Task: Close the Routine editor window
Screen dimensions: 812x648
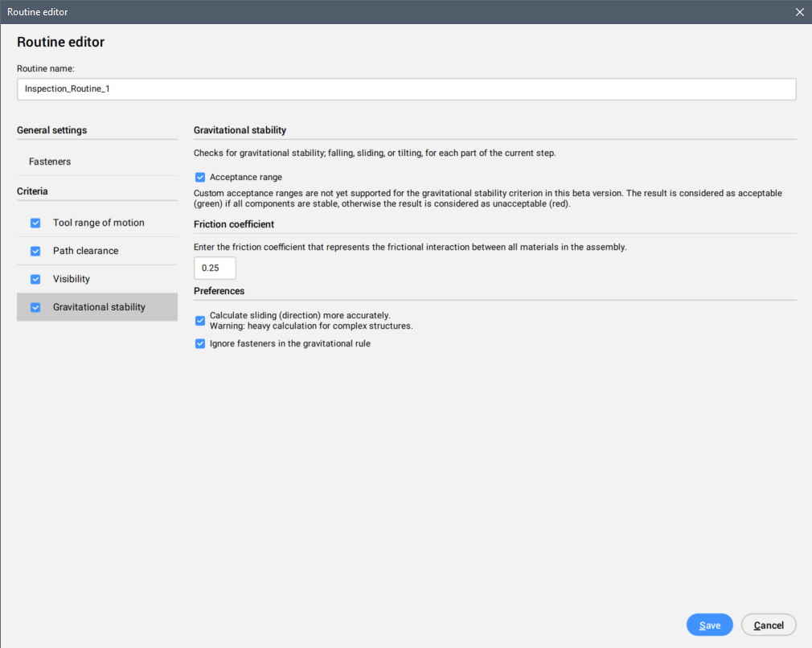Action: point(799,12)
